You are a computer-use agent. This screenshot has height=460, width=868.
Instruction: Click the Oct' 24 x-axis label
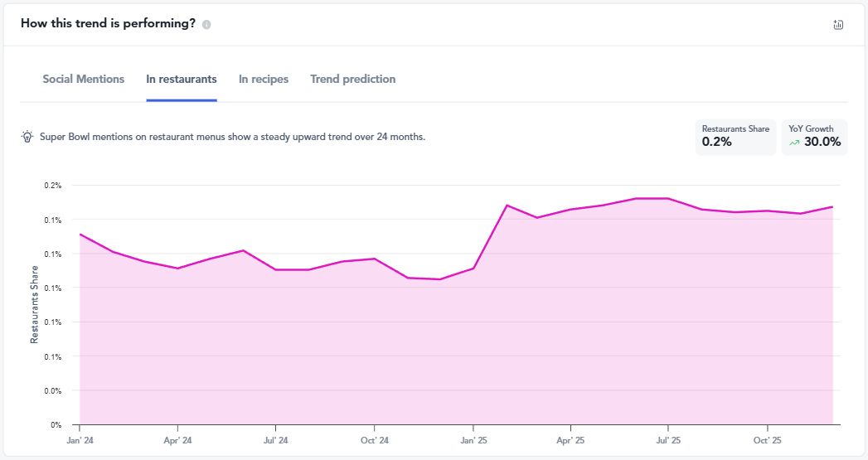pos(375,440)
